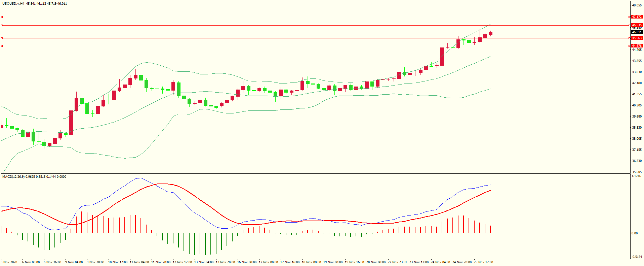
Task: Click the 48.055 price axis value
Action: pyautogui.click(x=637, y=5)
